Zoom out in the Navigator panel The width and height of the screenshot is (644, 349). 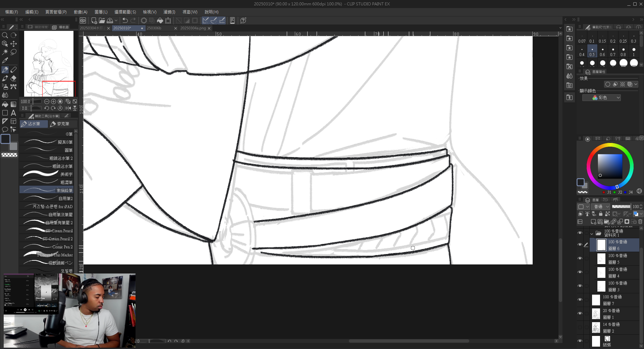pyautogui.click(x=47, y=101)
